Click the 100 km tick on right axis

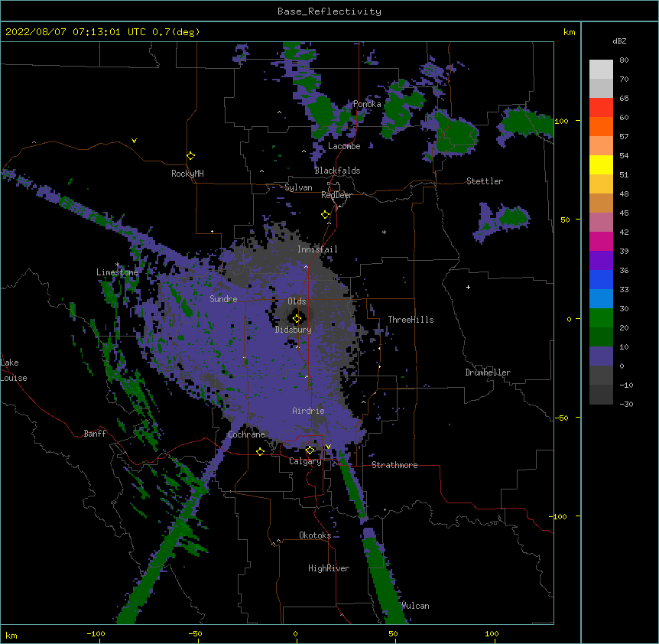coord(561,121)
